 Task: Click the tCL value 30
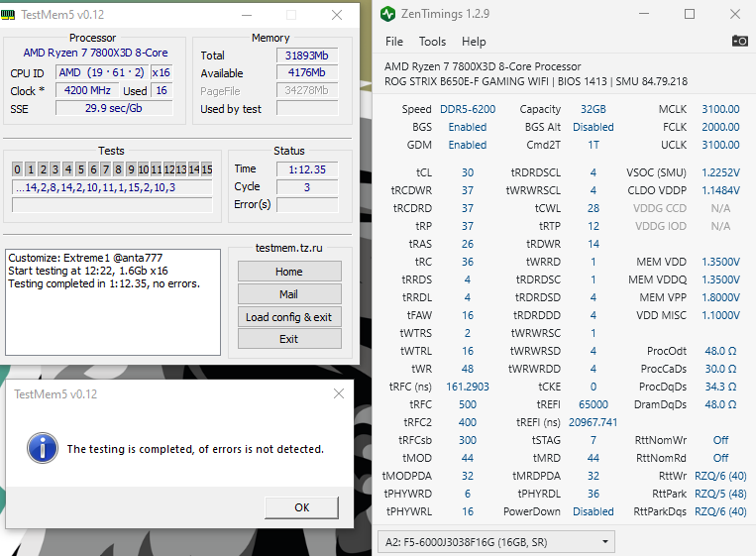point(468,172)
